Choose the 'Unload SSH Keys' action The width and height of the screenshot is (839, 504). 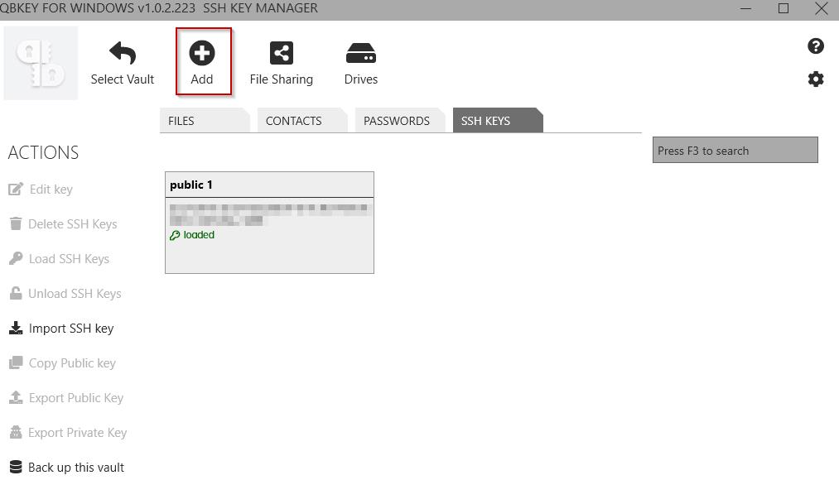(75, 294)
